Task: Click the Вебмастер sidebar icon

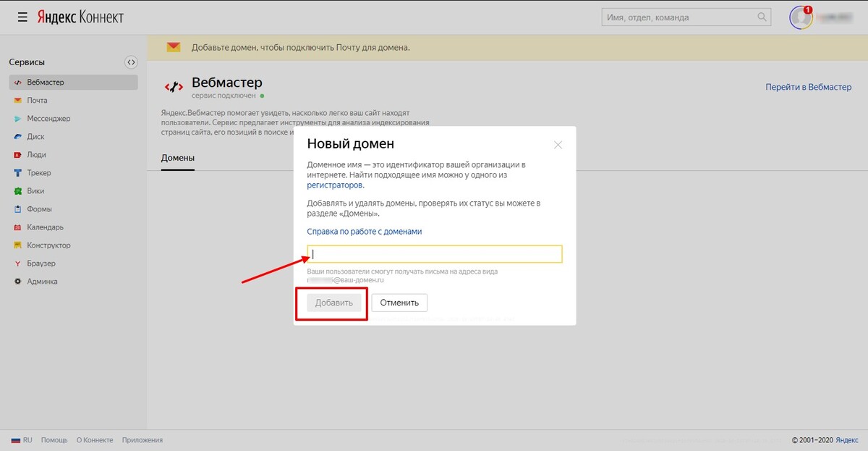Action: (18, 83)
